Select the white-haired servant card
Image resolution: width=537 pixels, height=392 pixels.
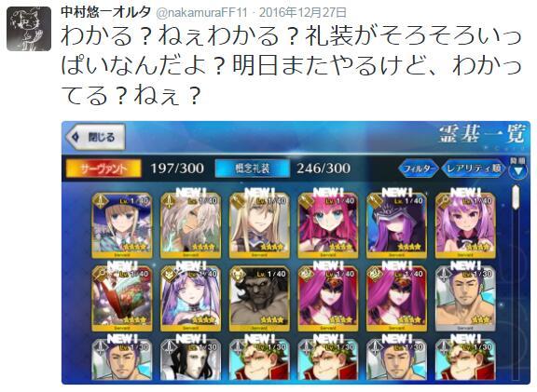(x=191, y=225)
